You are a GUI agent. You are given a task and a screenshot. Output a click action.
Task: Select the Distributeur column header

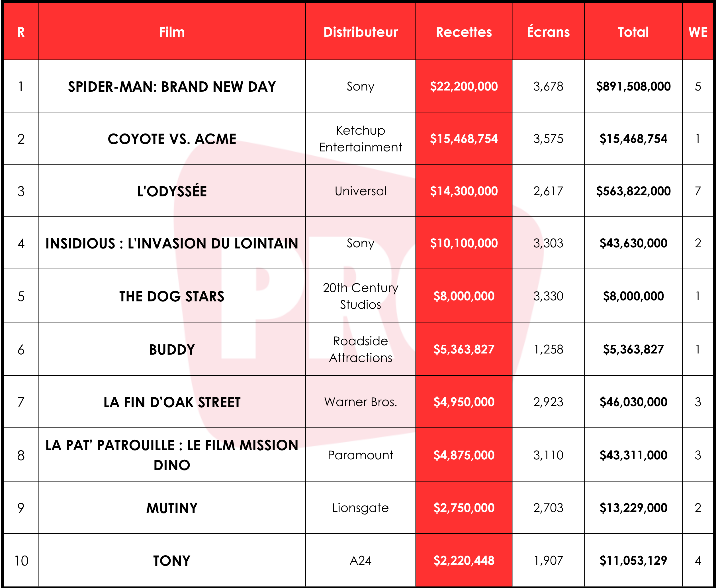361,32
